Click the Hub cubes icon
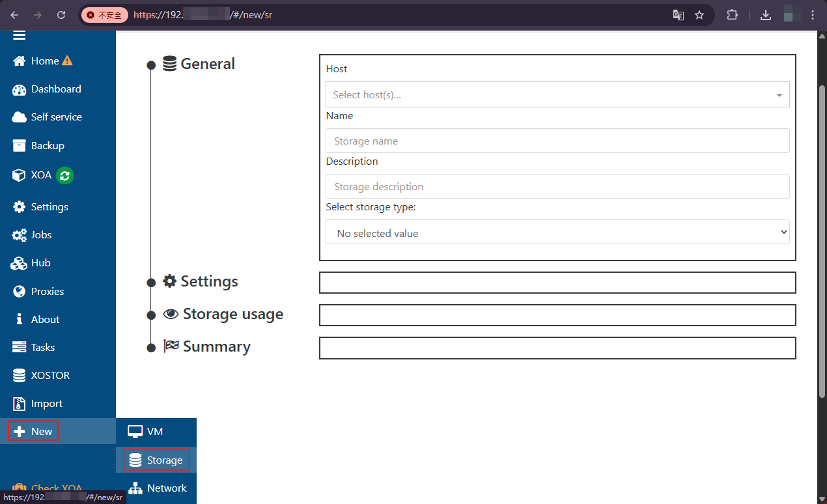Viewport: 827px width, 504px height. pyautogui.click(x=19, y=263)
